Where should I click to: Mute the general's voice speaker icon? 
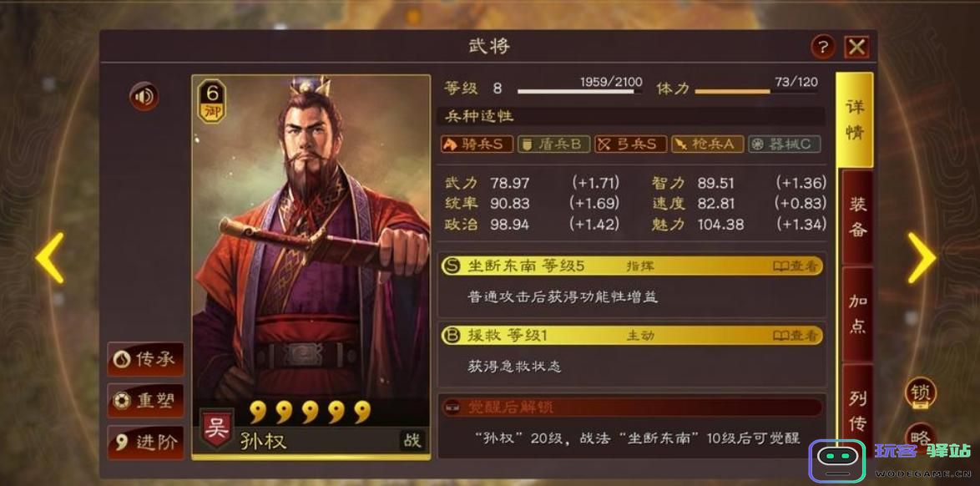[x=144, y=97]
